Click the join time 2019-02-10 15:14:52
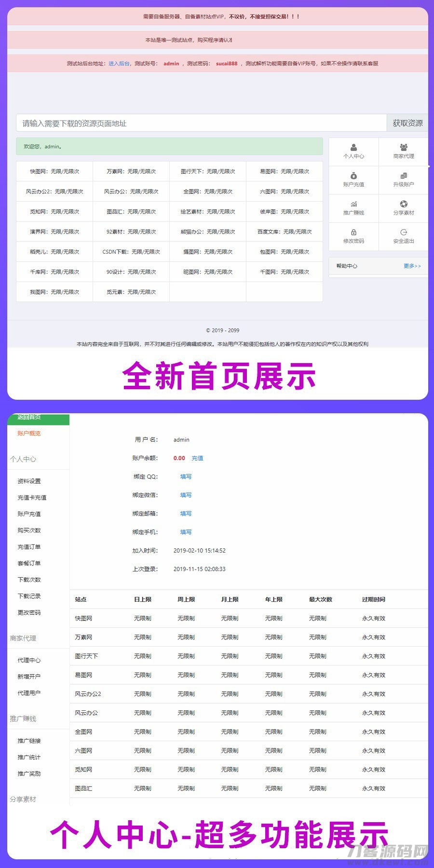Image resolution: width=434 pixels, height=868 pixels. (200, 550)
